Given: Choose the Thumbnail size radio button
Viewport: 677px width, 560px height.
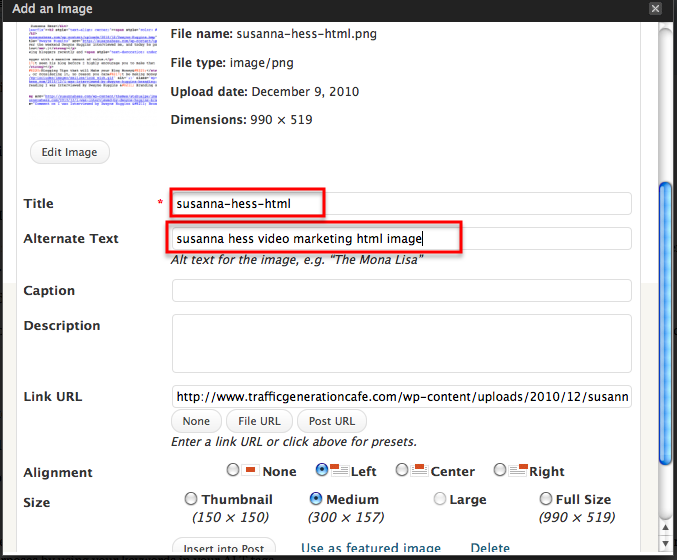Looking at the screenshot, I should [192, 498].
